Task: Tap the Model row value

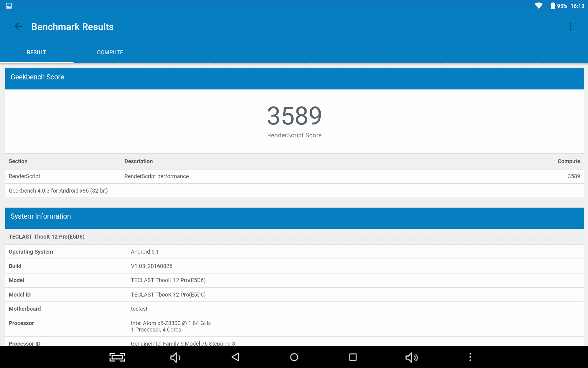Action: [168, 280]
